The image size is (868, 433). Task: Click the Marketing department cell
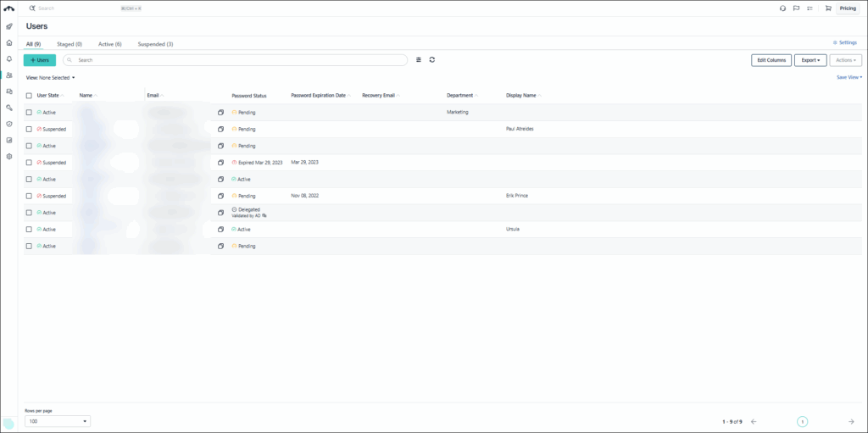[x=457, y=113]
